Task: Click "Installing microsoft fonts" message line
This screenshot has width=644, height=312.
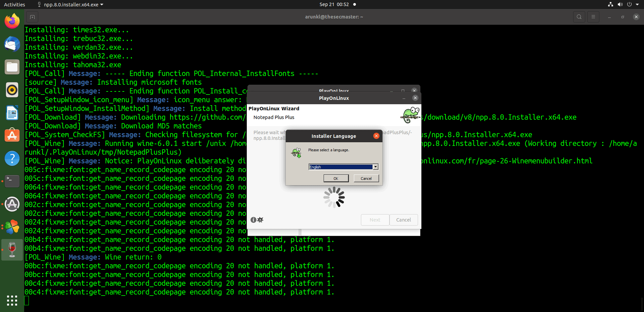Action: click(113, 82)
